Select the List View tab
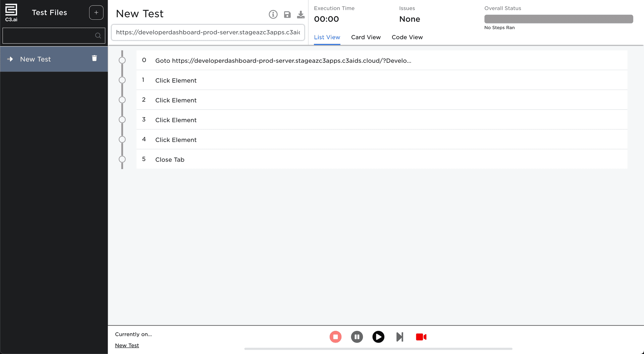This screenshot has width=644, height=354. (x=327, y=37)
